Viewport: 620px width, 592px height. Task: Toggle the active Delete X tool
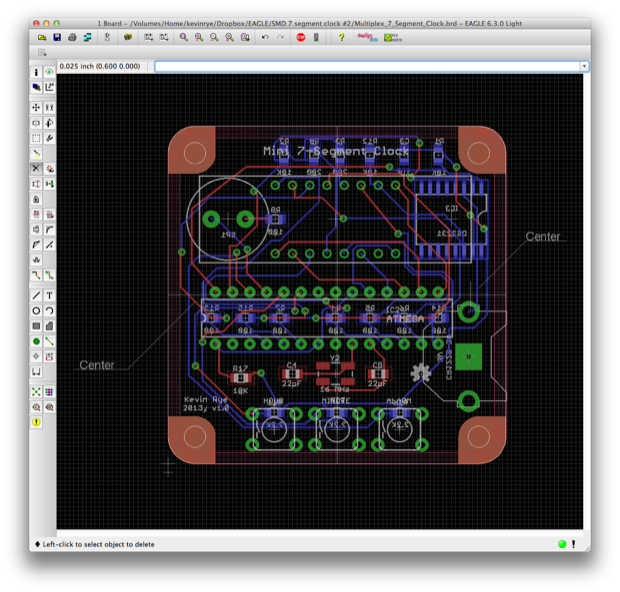click(36, 168)
